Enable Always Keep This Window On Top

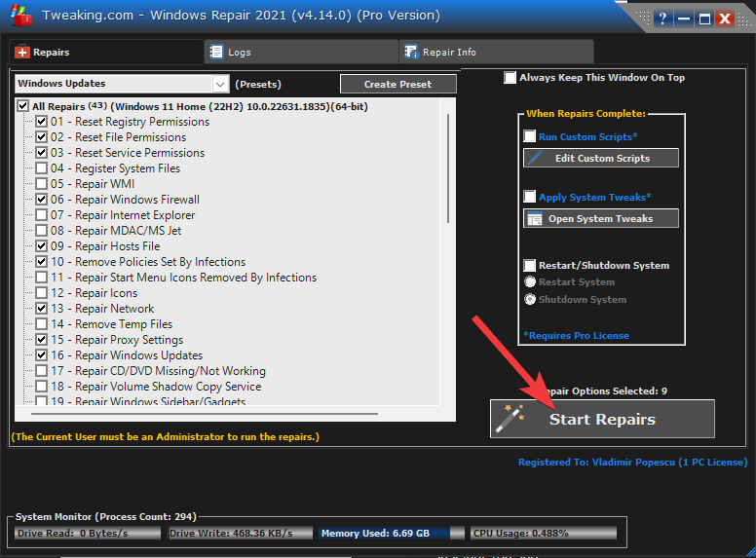[510, 78]
